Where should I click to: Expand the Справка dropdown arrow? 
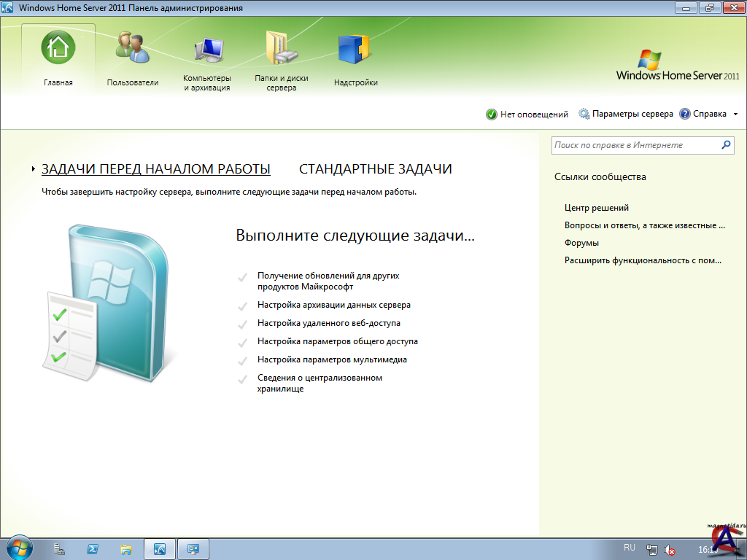click(x=735, y=114)
